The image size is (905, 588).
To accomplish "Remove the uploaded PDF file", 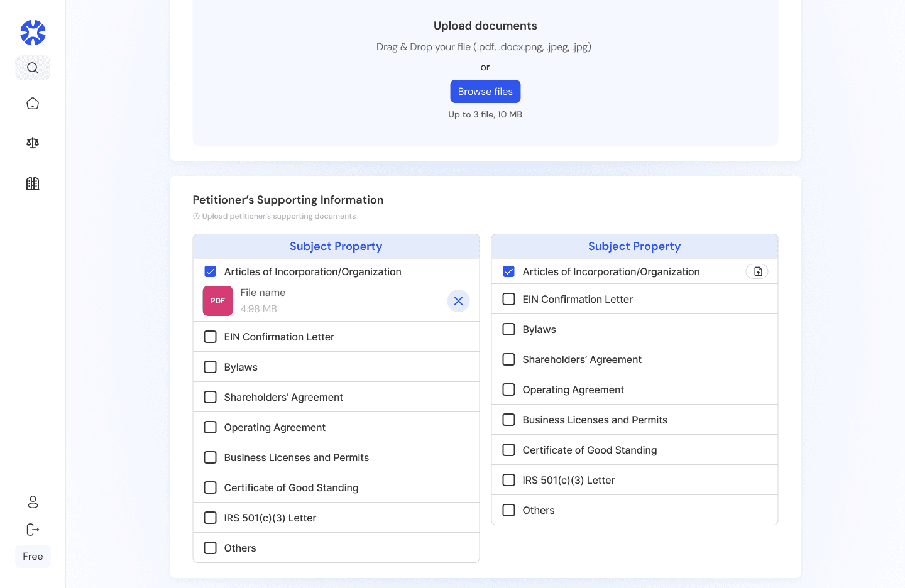I will click(x=458, y=301).
